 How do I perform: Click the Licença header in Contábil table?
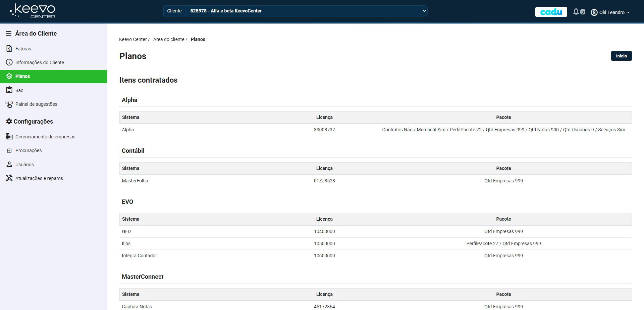click(324, 168)
